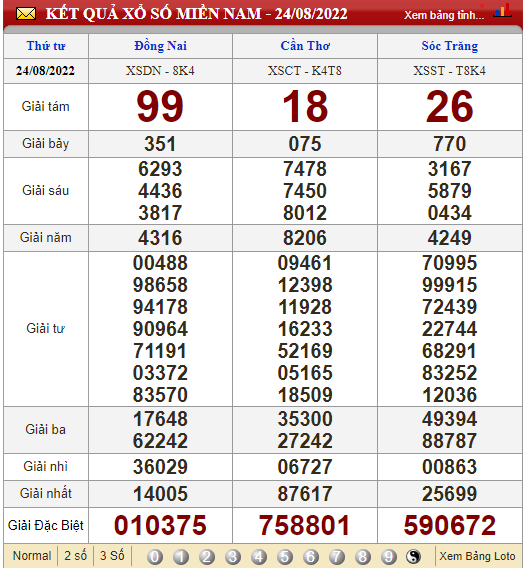Select first prize number 25699
This screenshot has height=568, width=523.
(x=449, y=494)
